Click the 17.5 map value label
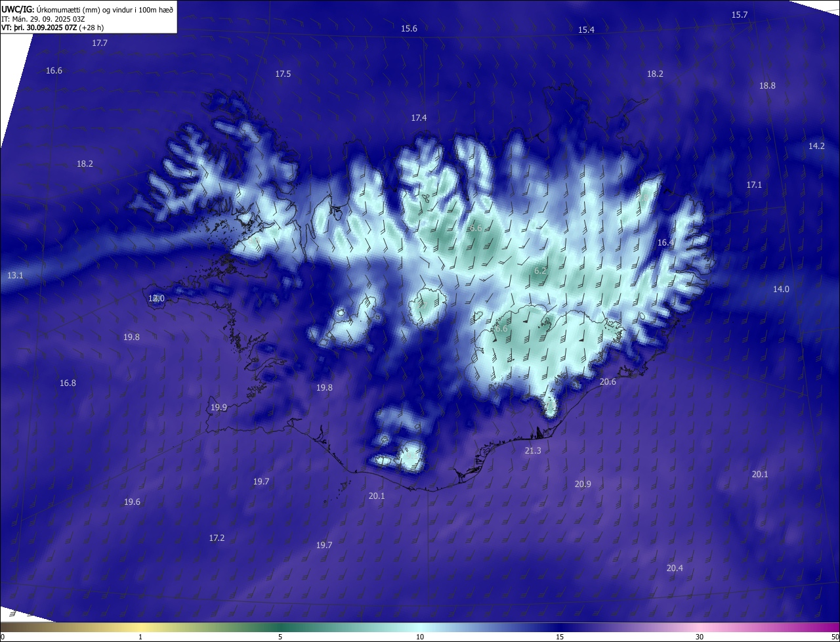The width and height of the screenshot is (840, 642). click(x=283, y=74)
